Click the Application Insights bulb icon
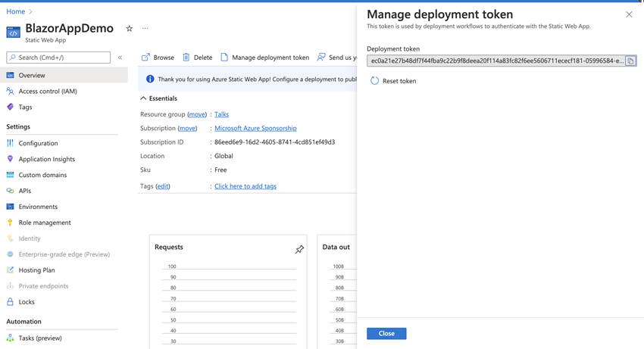The height and width of the screenshot is (349, 644). point(11,159)
